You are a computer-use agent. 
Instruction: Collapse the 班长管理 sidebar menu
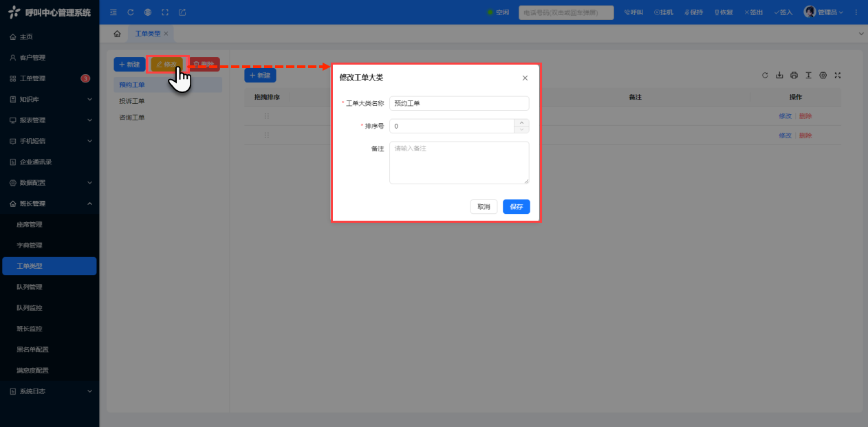(x=50, y=204)
